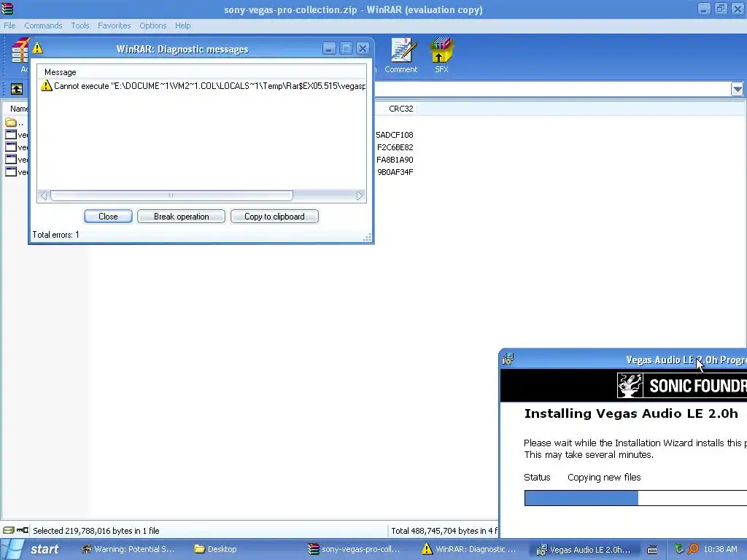Click the Add toolbar icon in WinRAR
The width and height of the screenshot is (747, 560).
click(x=20, y=55)
